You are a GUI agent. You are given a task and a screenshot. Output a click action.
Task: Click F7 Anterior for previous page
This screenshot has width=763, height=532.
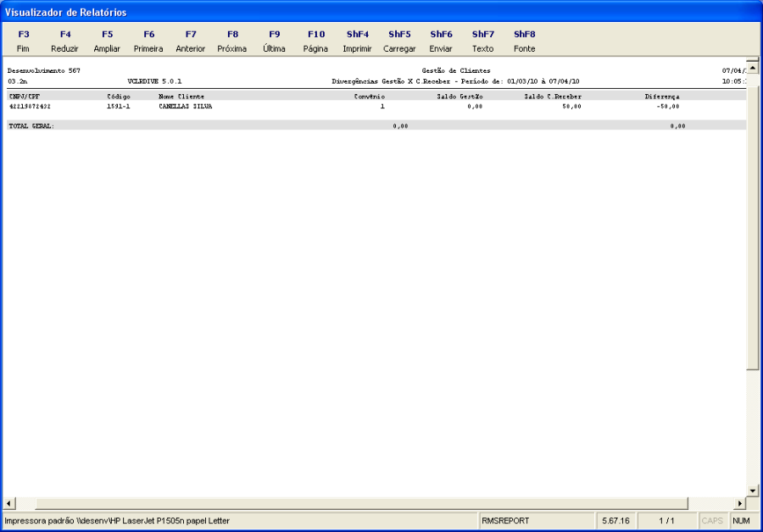(x=190, y=41)
